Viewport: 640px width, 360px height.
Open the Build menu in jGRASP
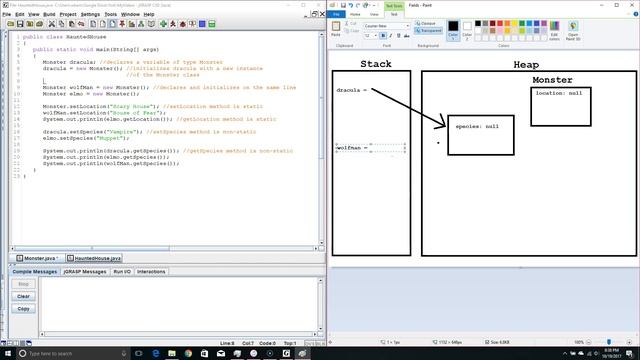coord(49,14)
